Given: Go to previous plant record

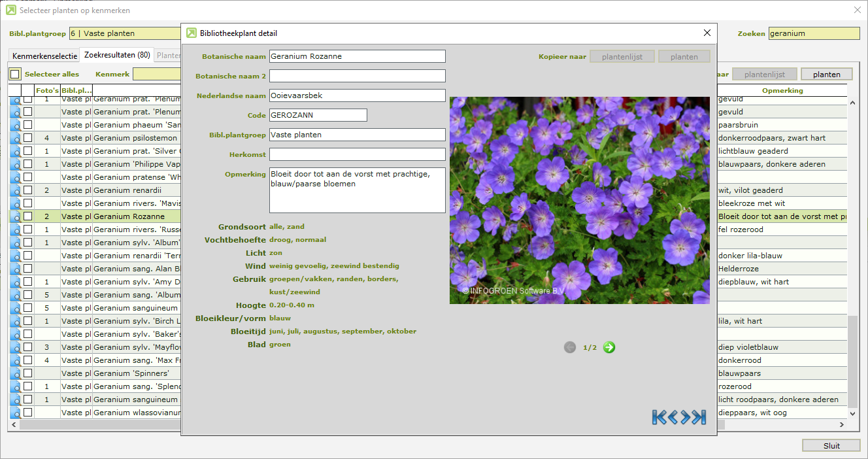Looking at the screenshot, I should tap(673, 417).
